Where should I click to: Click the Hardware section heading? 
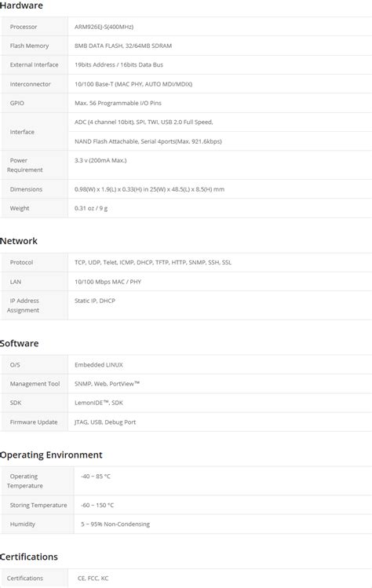21,5
